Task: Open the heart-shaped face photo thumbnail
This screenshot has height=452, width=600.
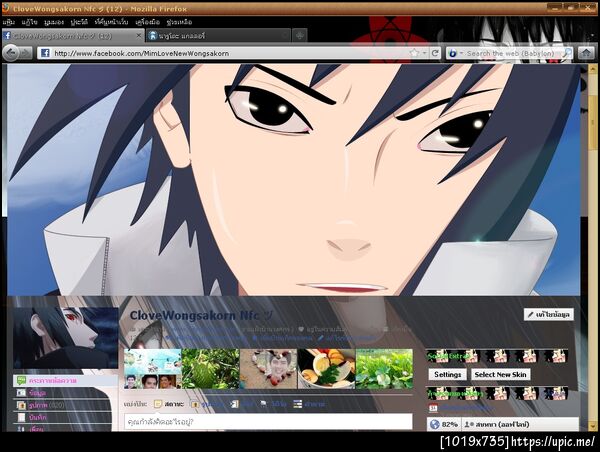Action: tap(269, 369)
